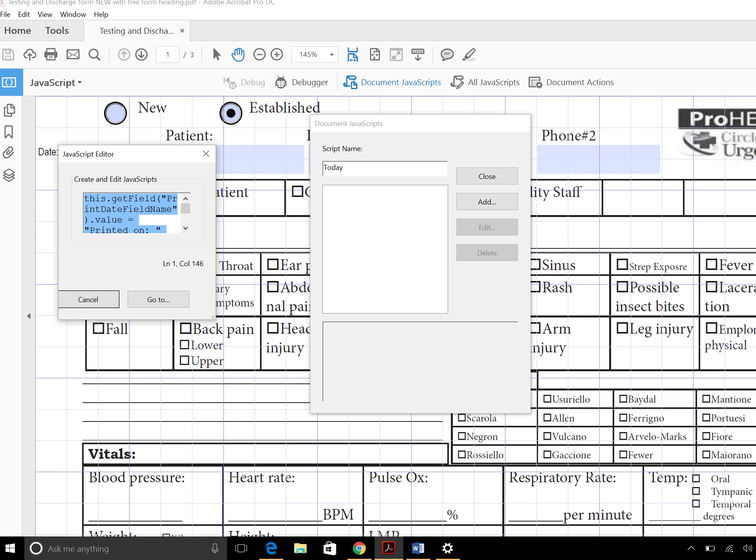Open Chrome from the taskbar
756x560 pixels.
point(359,548)
